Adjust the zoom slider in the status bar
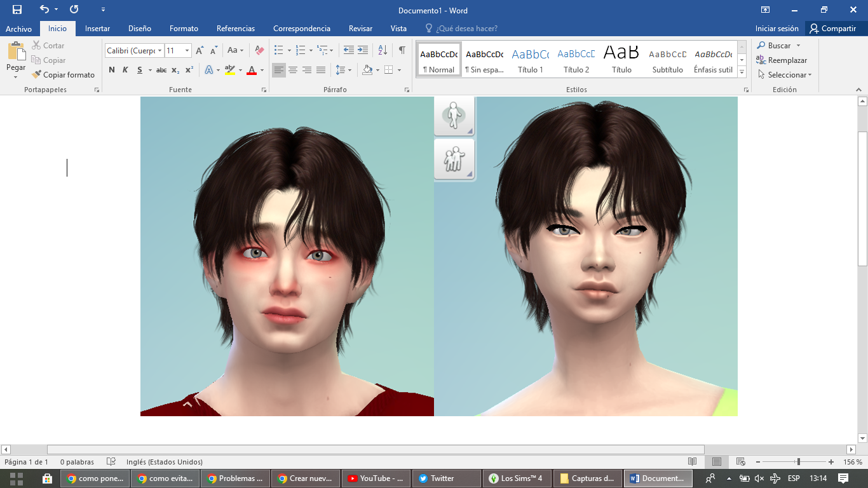 click(799, 462)
